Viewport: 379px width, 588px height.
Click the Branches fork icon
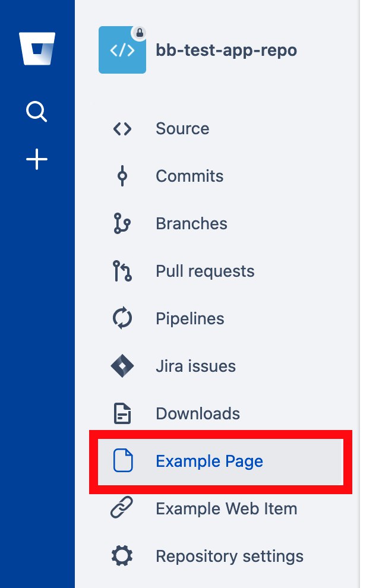[122, 223]
